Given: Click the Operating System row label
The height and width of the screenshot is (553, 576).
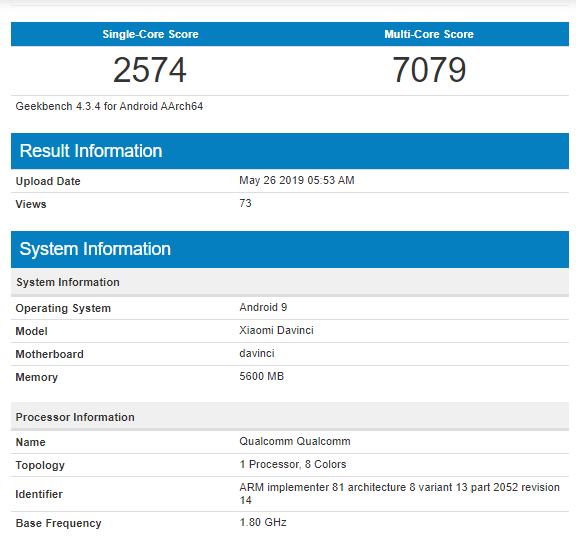Looking at the screenshot, I should (63, 308).
